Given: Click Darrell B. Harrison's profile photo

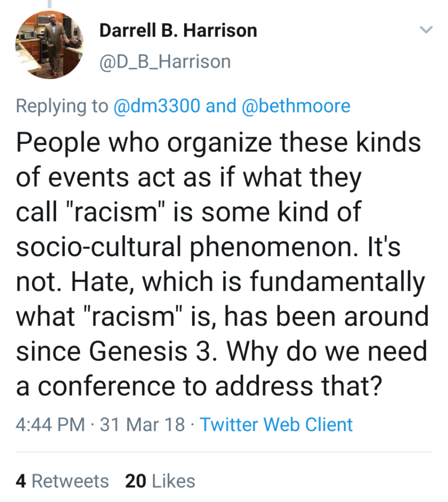Looking at the screenshot, I should [50, 45].
